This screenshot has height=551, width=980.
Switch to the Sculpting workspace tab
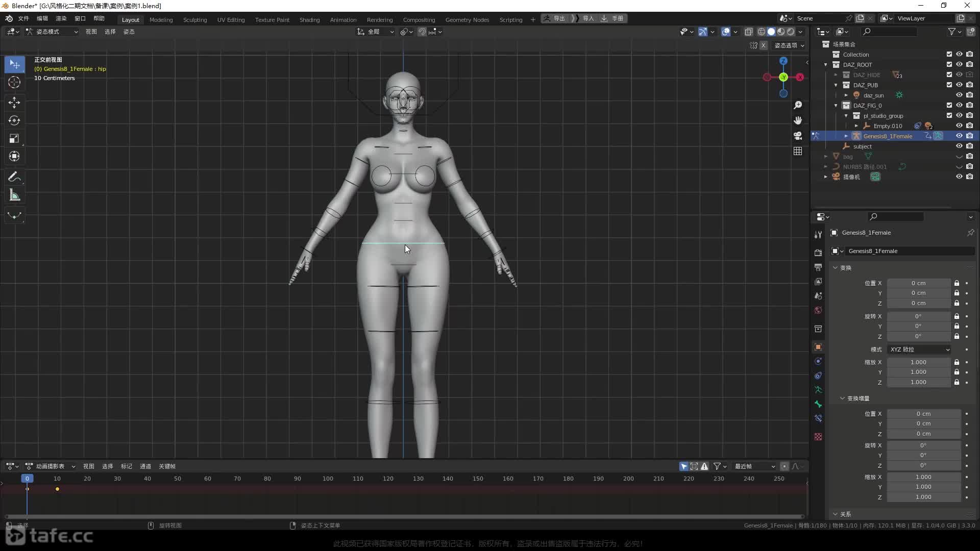tap(195, 20)
